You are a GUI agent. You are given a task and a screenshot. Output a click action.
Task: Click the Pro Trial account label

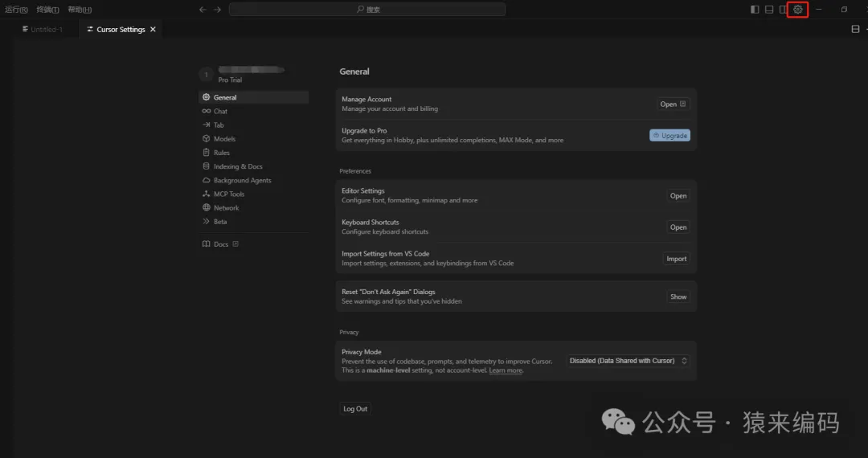(230, 80)
